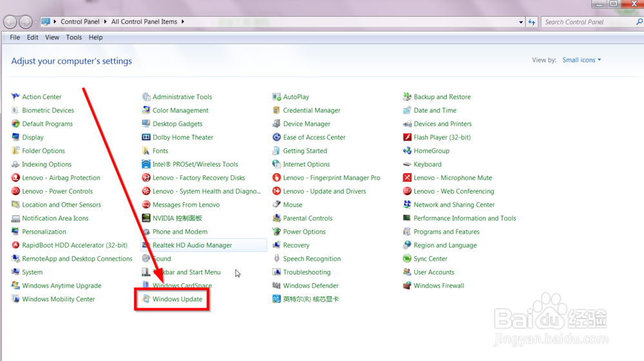This screenshot has width=644, height=361.
Task: Open the File menu
Action: coord(15,37)
